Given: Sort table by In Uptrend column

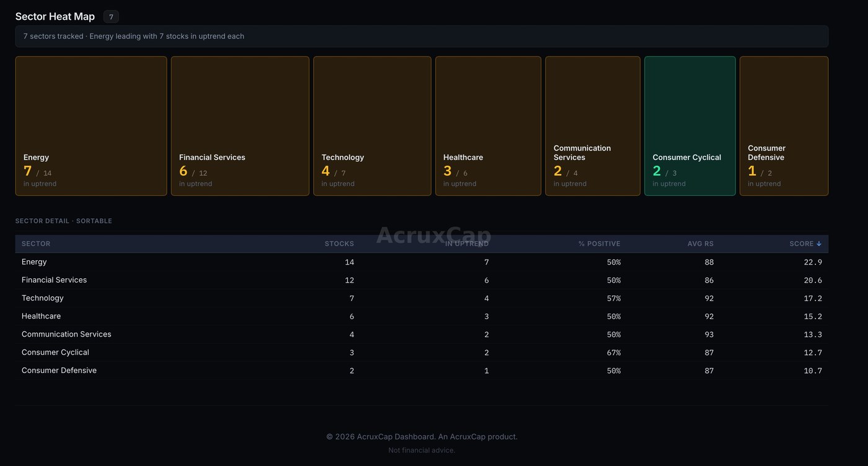Looking at the screenshot, I should pyautogui.click(x=467, y=244).
